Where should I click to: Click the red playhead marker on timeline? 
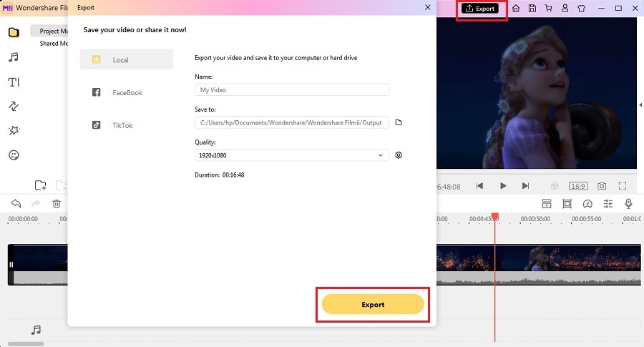pos(495,216)
